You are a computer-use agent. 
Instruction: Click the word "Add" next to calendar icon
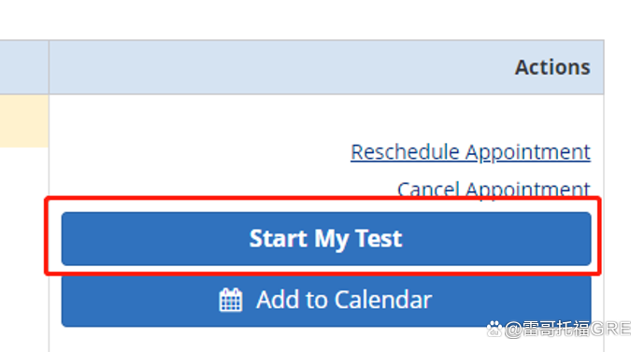pyautogui.click(x=278, y=300)
